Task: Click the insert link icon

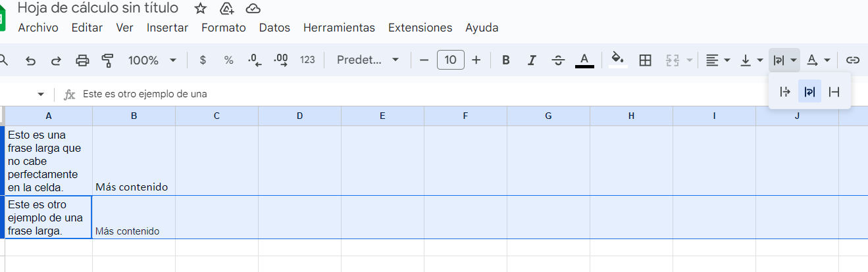Action: pos(852,60)
